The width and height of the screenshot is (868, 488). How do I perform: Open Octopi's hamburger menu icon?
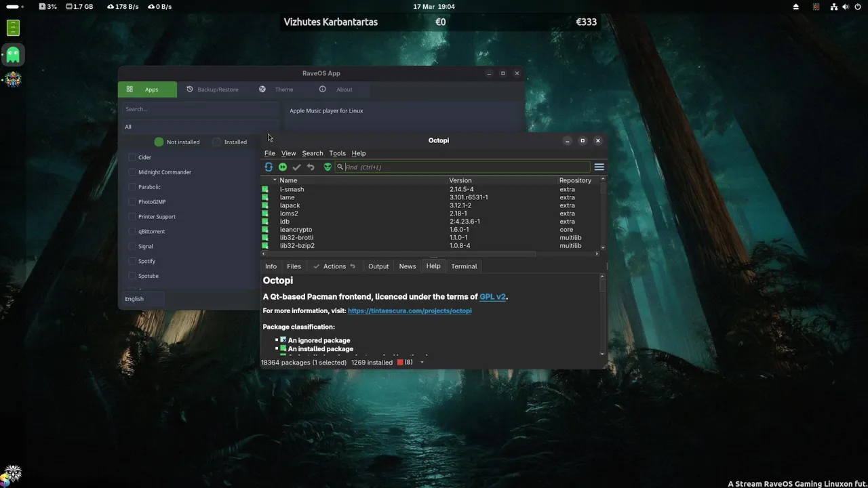pos(599,167)
